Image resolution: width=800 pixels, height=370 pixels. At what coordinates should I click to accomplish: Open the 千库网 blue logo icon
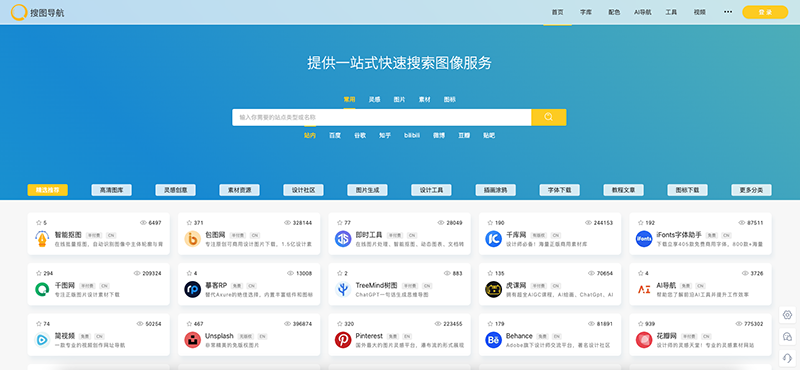[x=493, y=238]
